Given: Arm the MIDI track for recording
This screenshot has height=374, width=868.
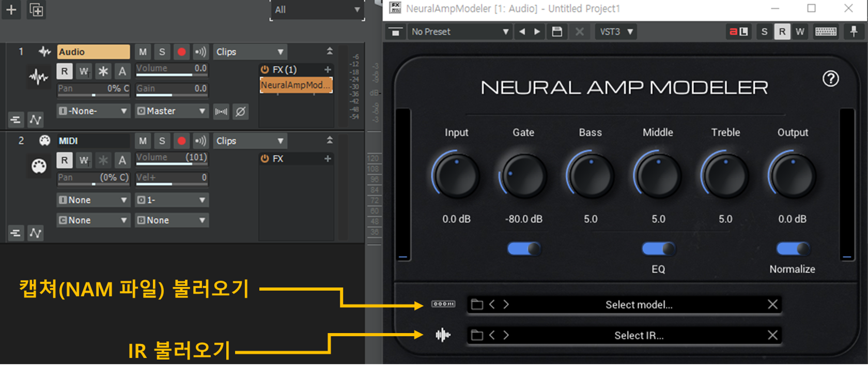Looking at the screenshot, I should point(181,141).
